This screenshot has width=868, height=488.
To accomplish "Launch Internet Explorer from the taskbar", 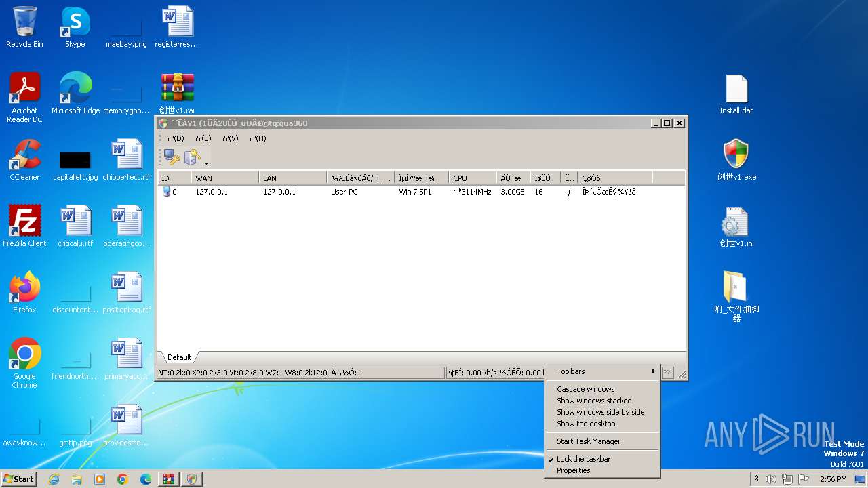I will 54,479.
